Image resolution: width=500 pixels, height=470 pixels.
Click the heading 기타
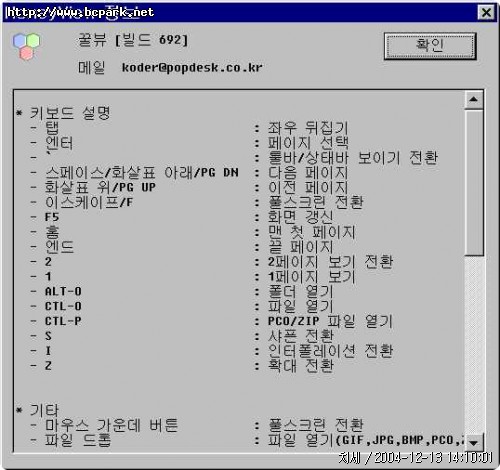click(44, 410)
